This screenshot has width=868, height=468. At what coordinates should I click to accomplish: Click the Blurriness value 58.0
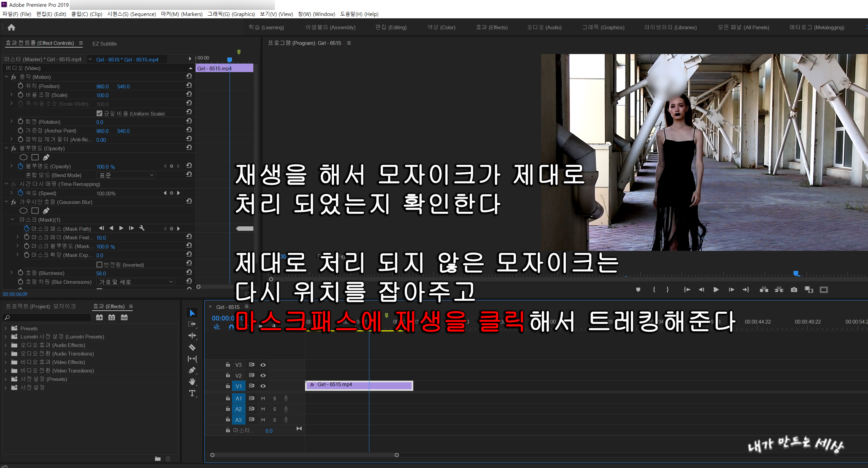point(101,273)
